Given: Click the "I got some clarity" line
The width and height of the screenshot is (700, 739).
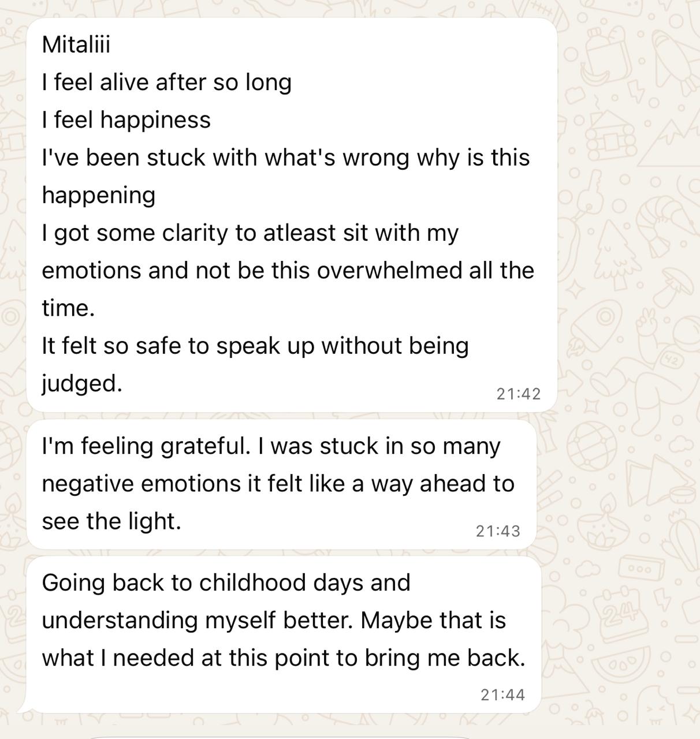Looking at the screenshot, I should click(x=250, y=233).
